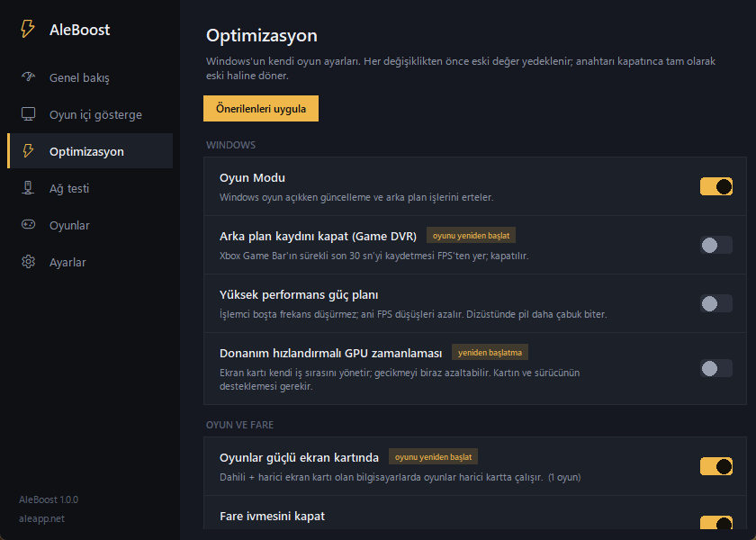Click the İşlemci boşta frekans düşürmez description
The width and height of the screenshot is (756, 540).
pyautogui.click(x=413, y=314)
